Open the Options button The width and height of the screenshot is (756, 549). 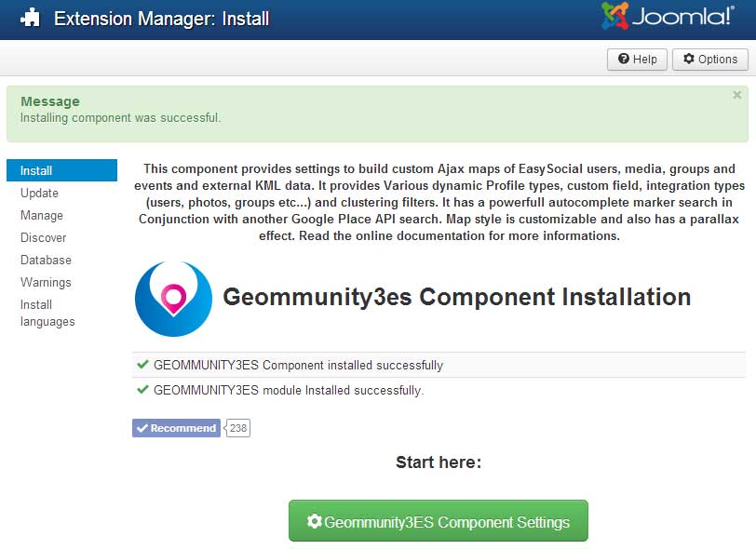tap(710, 60)
